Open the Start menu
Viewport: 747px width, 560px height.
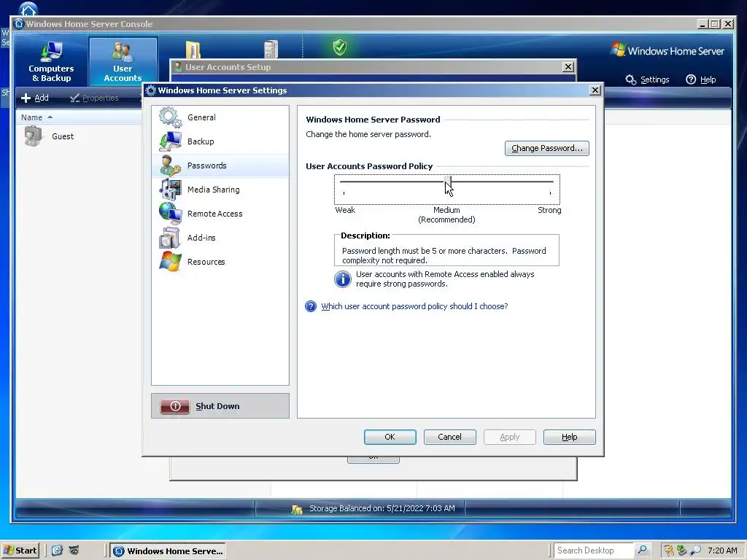[x=20, y=551]
